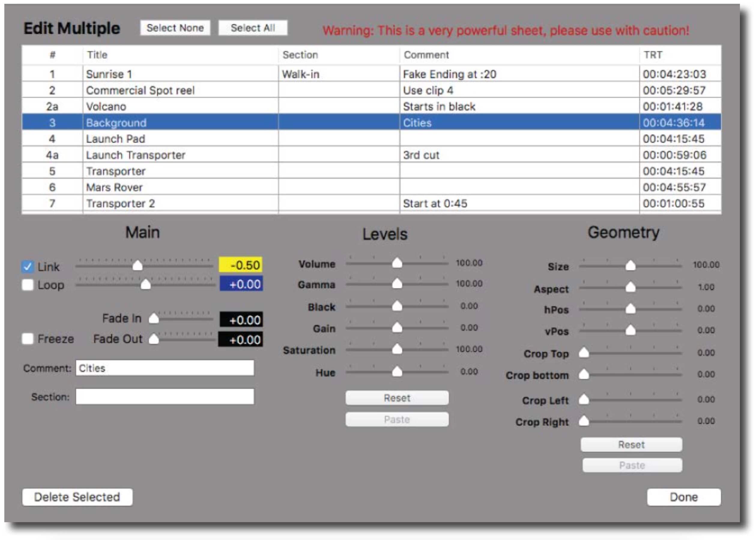Click the 'Fake Ending at :20' comment
Image resolution: width=756 pixels, height=540 pixels.
tap(450, 74)
